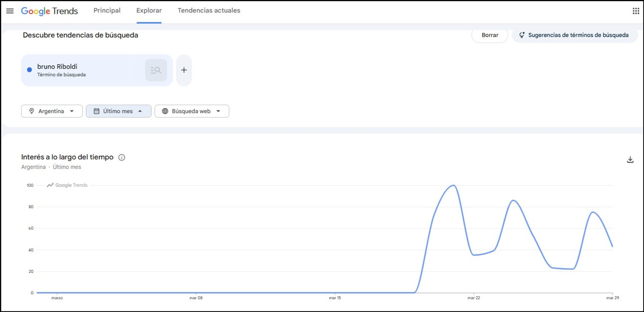Click the blue dot next to bruno Riboldi

[x=29, y=70]
